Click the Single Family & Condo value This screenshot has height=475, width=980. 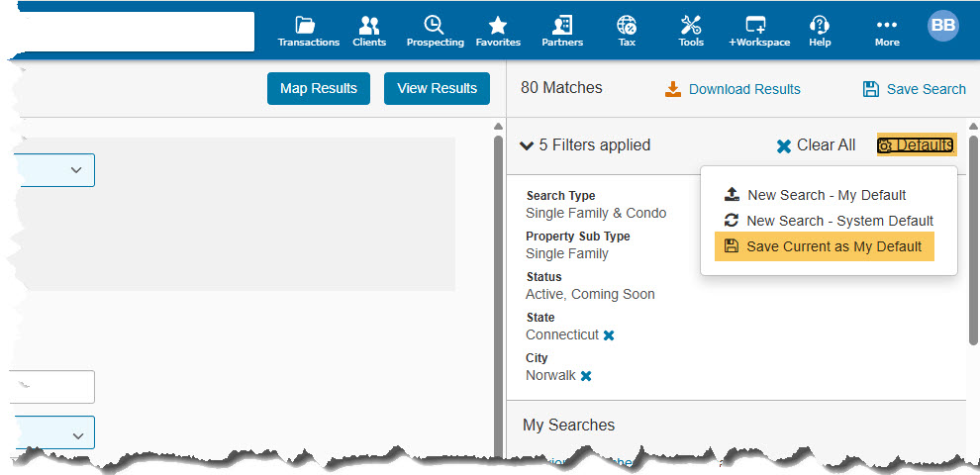pyautogui.click(x=596, y=213)
